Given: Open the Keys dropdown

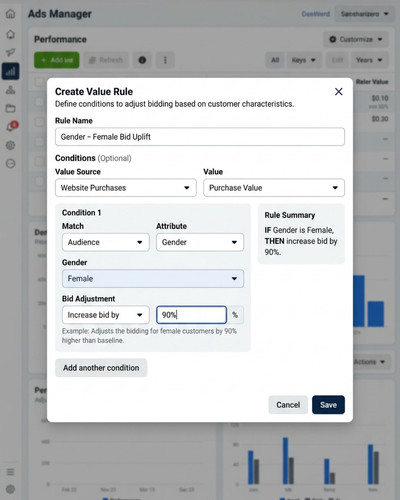Looking at the screenshot, I should click(x=304, y=60).
